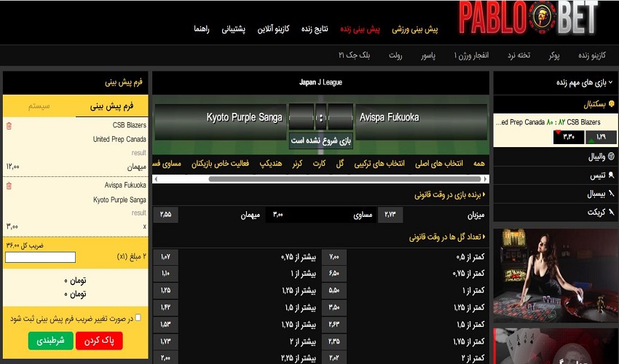
Task: Open the United Prep Canada vs CSB Blazers live match
Action: (x=548, y=122)
